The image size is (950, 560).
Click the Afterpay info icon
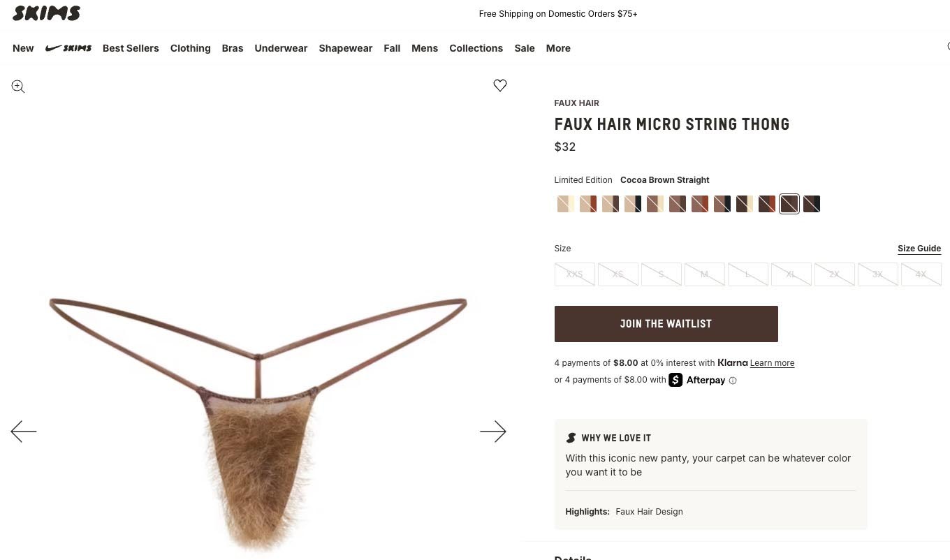[x=733, y=381]
